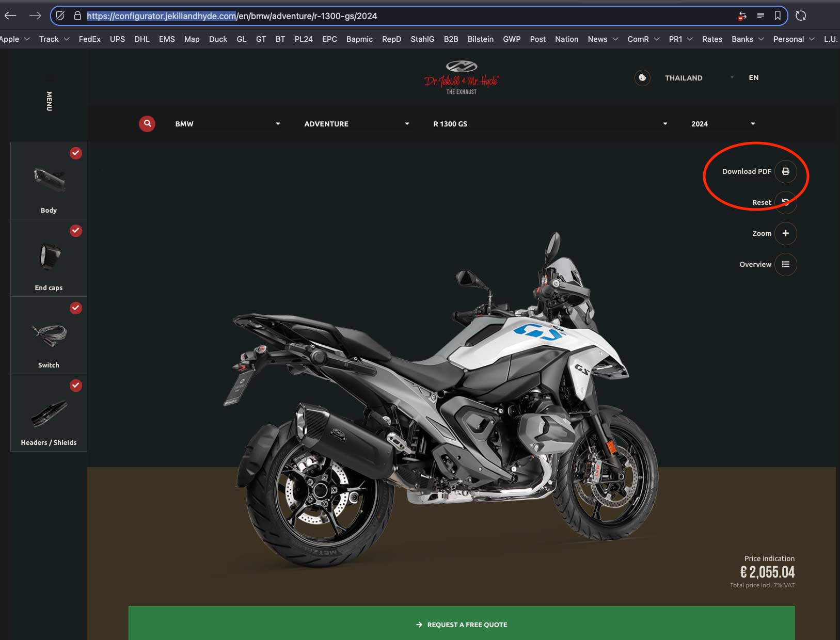
Task: Click the red search magnifier icon
Action: click(147, 124)
